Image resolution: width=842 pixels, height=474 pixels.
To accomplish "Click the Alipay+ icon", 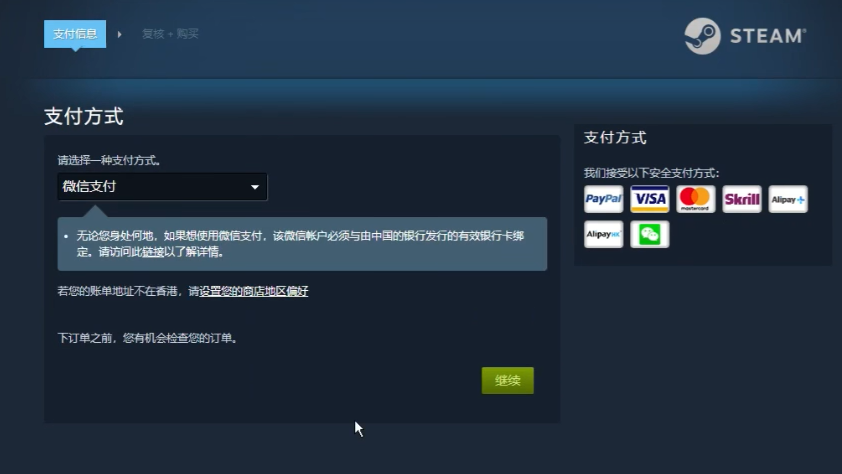I will (788, 199).
